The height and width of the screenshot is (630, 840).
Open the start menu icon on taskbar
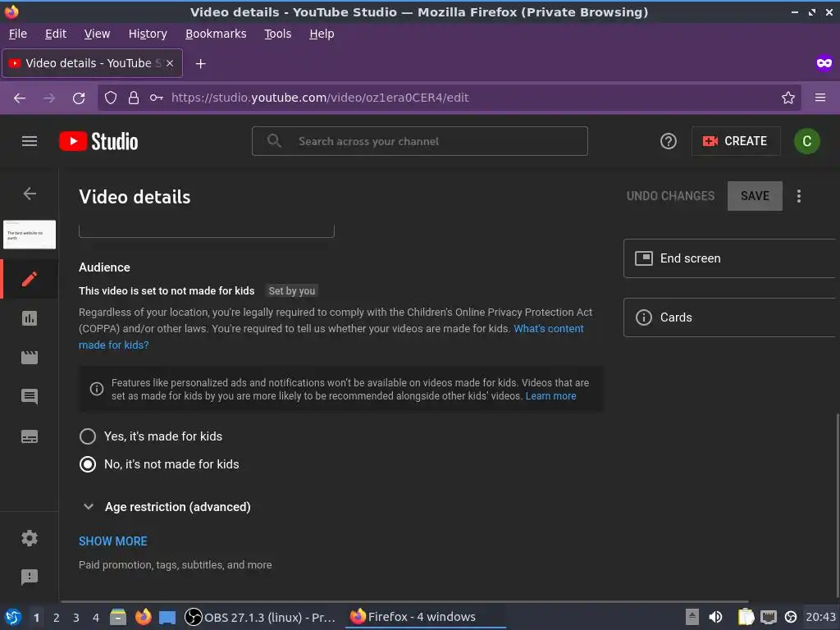pyautogui.click(x=13, y=617)
